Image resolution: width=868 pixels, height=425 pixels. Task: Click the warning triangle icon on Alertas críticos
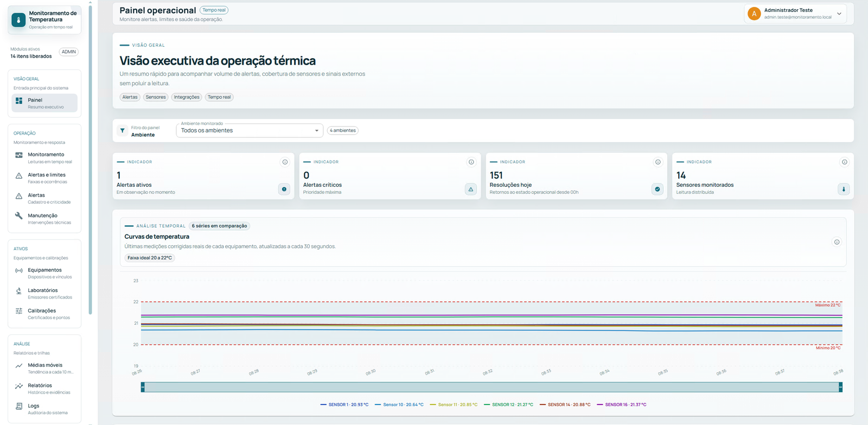point(471,189)
